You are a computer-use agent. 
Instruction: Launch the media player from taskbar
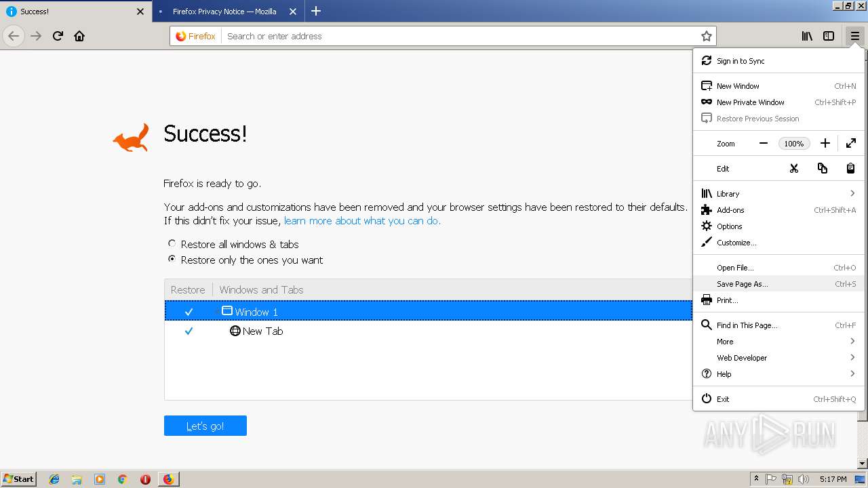coord(100,479)
